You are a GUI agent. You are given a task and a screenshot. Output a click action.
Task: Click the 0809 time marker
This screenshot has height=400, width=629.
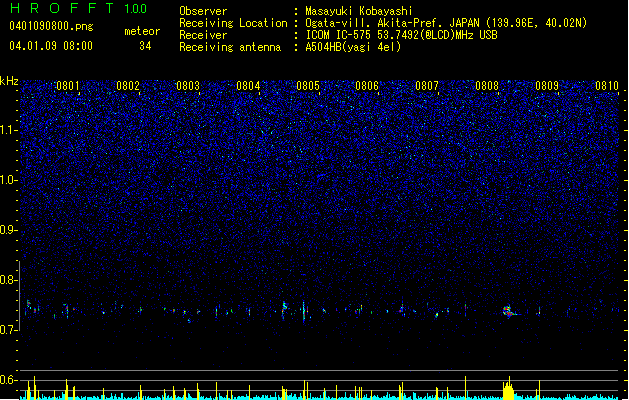pos(547,86)
